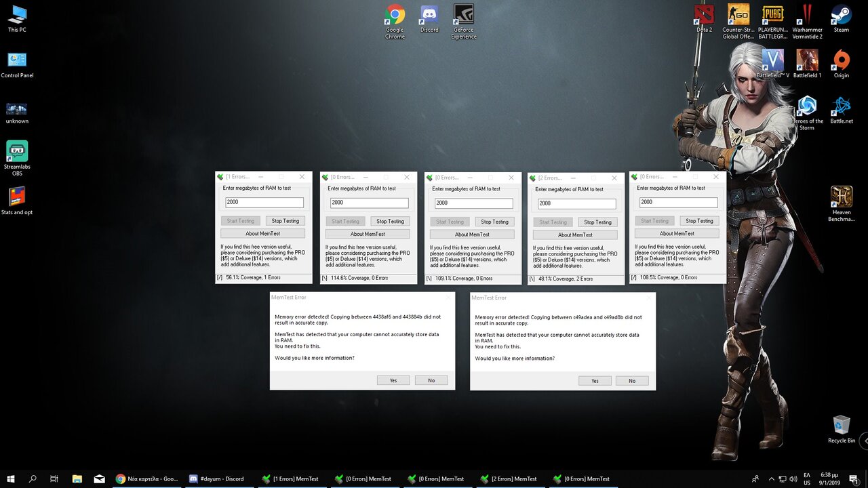Select the Heroes of the Storm icon
The image size is (868, 488).
coord(807,113)
